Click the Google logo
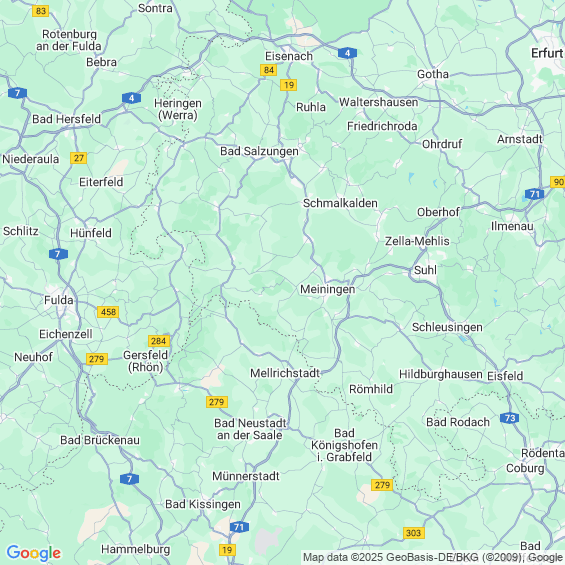 coord(34,553)
